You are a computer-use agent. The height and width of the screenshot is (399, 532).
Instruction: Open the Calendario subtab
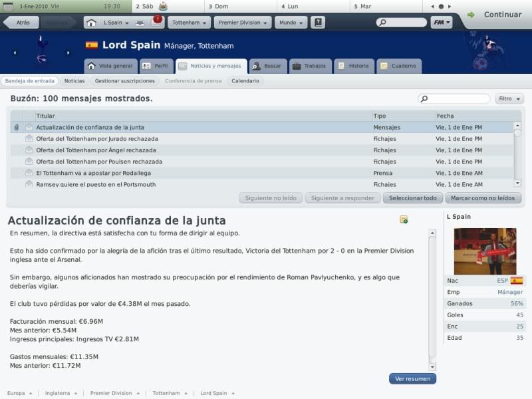(245, 80)
